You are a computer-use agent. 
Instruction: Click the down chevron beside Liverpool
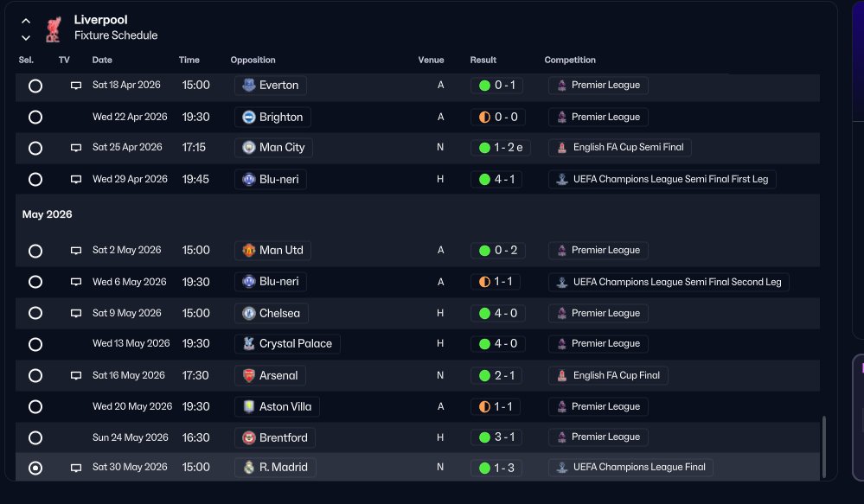26,38
